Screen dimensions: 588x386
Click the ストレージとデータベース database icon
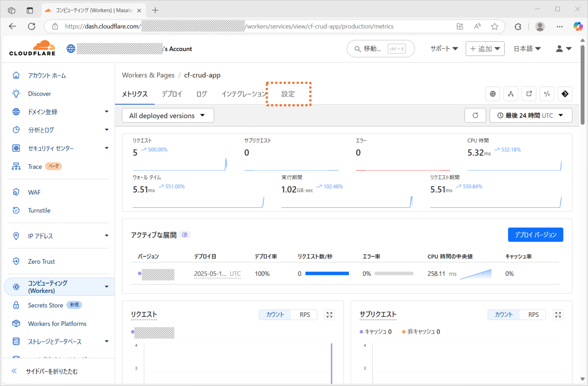[x=16, y=341]
